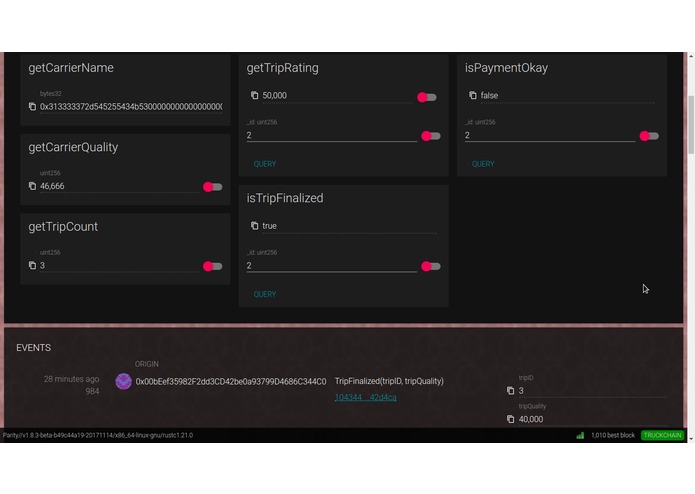The width and height of the screenshot is (695, 494).
Task: Toggle the getCarrierQuality value format switch
Action: tap(213, 187)
